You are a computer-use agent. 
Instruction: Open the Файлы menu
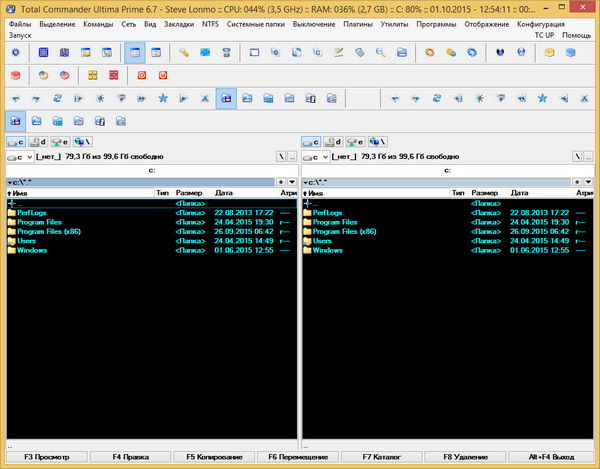[x=20, y=23]
